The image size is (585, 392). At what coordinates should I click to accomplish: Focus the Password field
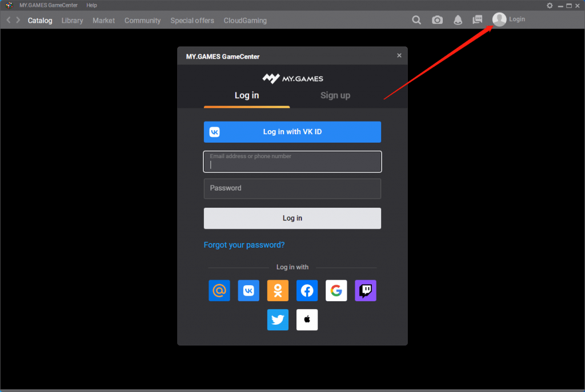(x=292, y=188)
